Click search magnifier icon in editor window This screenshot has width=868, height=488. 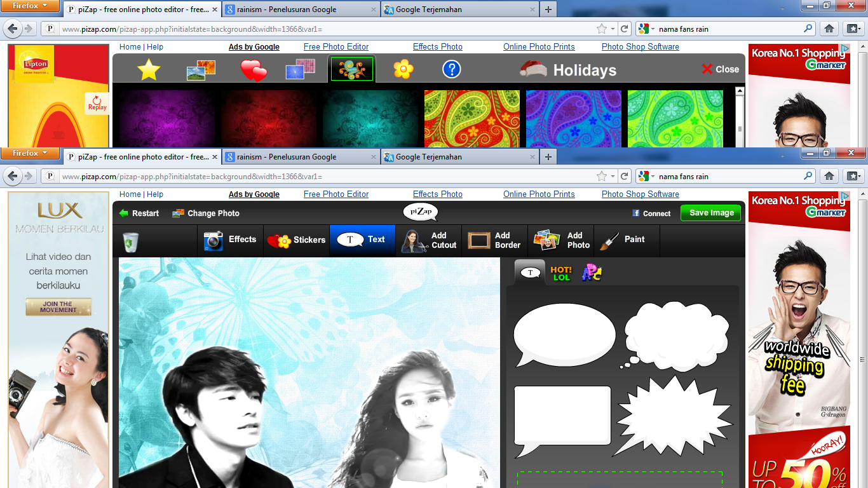808,176
